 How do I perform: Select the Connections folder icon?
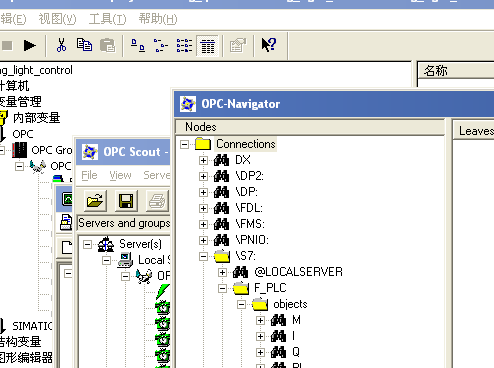click(203, 144)
